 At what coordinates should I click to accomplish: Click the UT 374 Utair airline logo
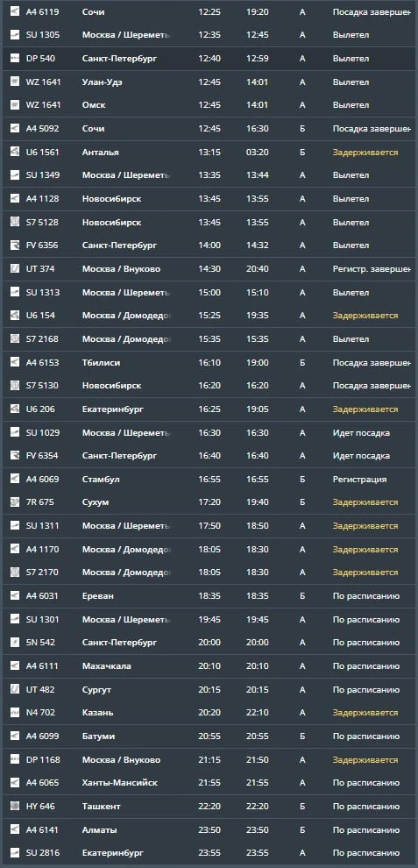click(15, 269)
